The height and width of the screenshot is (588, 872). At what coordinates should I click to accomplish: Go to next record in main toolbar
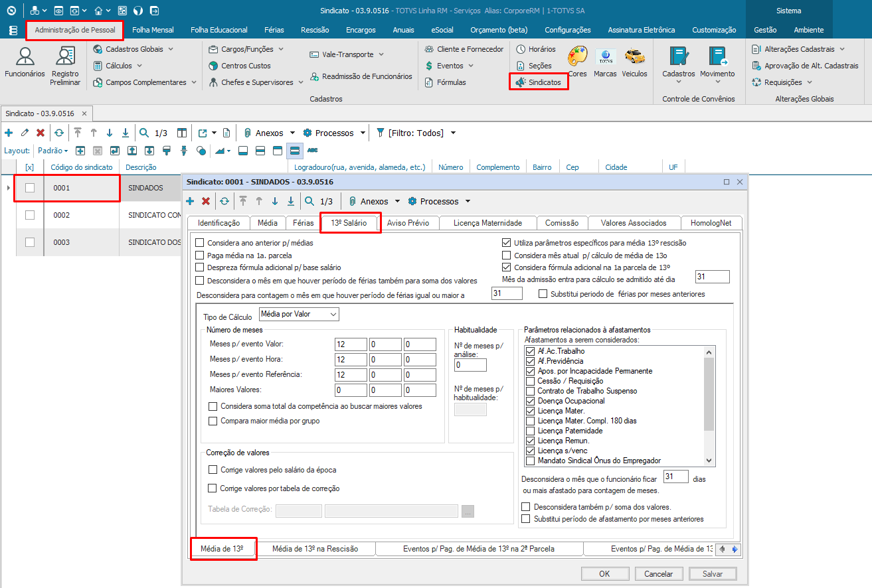[x=110, y=133]
